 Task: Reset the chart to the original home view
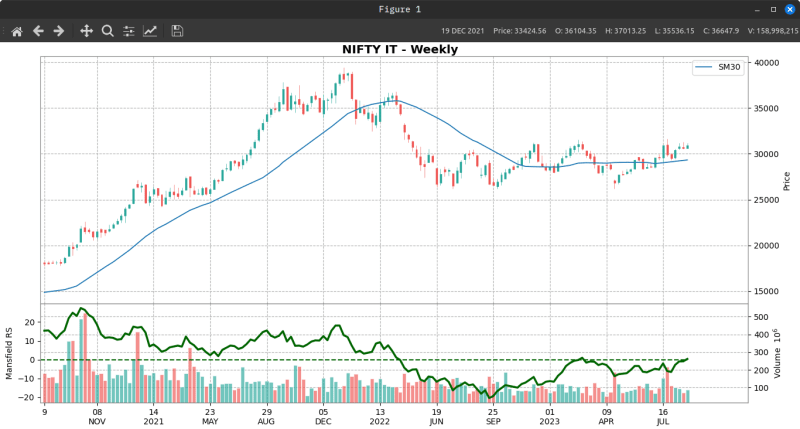(17, 31)
